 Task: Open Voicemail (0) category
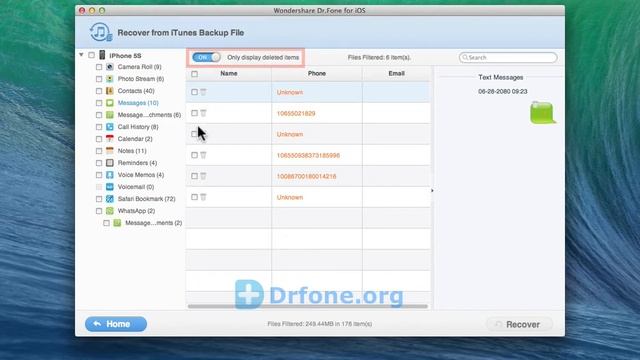tap(136, 187)
